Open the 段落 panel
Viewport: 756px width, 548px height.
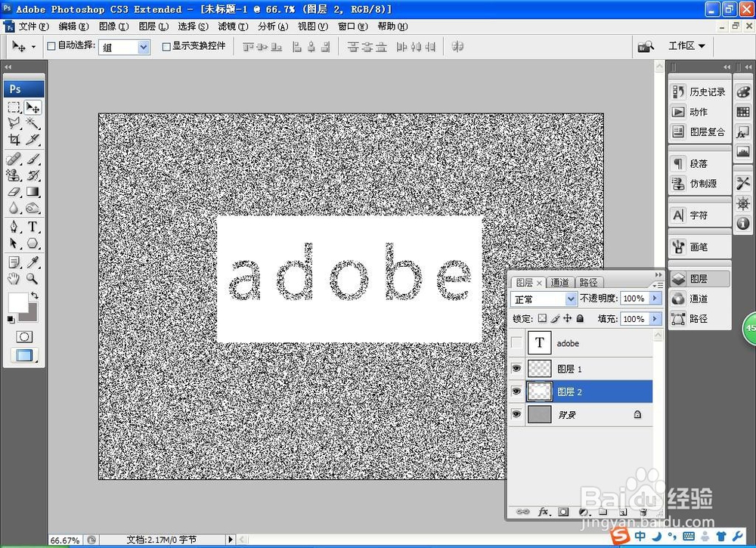(x=699, y=163)
